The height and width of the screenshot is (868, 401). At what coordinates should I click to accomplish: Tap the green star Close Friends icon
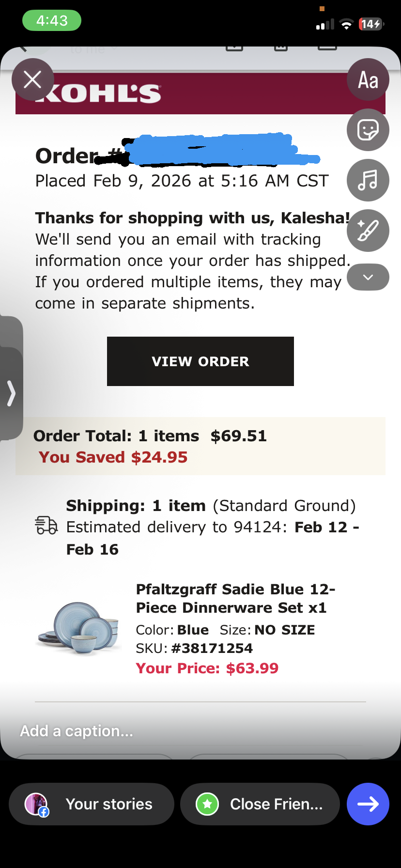coord(207,804)
